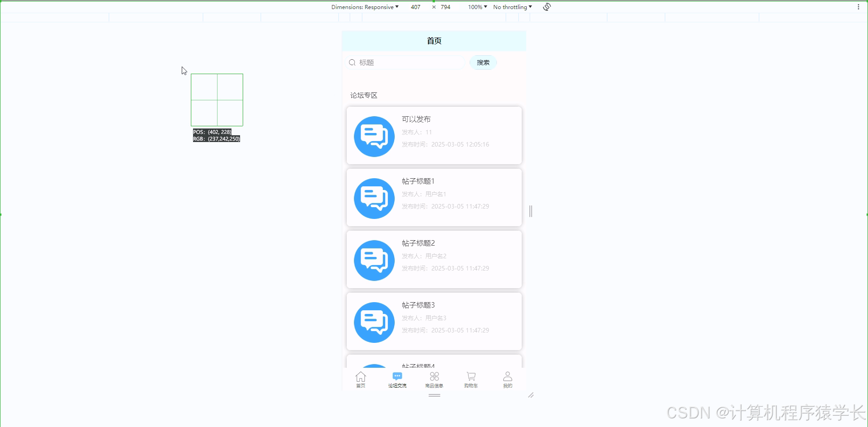Image resolution: width=868 pixels, height=427 pixels.
Task: Click the viewport width 407 field
Action: (415, 7)
